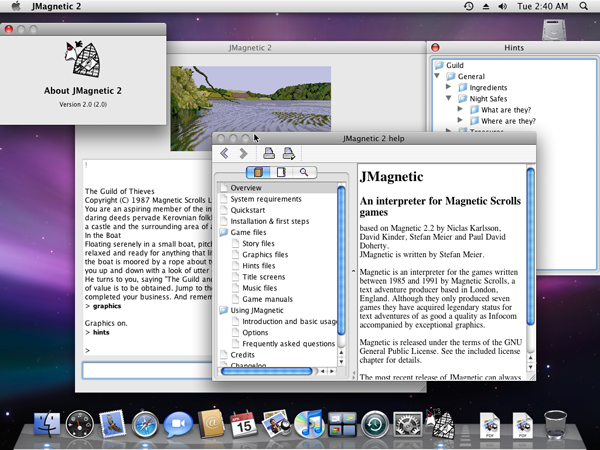Switch to table of contents view
Screen dimensions: 600x450
coord(258,172)
